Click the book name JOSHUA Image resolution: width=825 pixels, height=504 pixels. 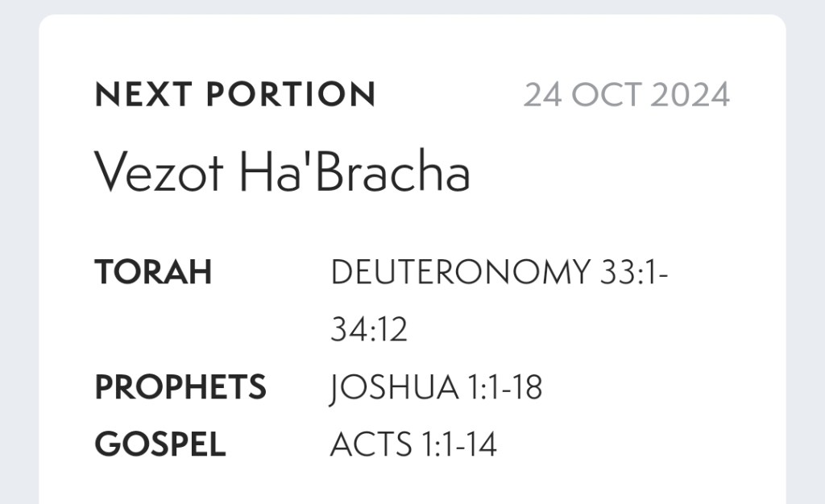pyautogui.click(x=394, y=387)
